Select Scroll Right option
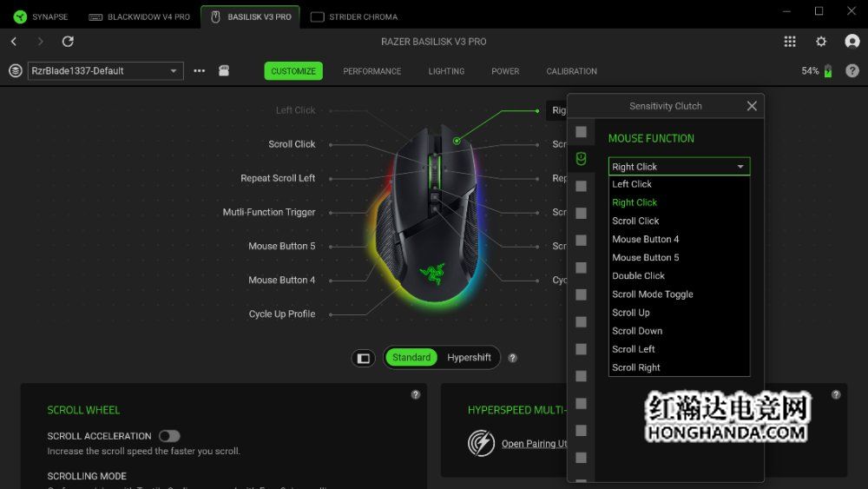 click(680, 367)
